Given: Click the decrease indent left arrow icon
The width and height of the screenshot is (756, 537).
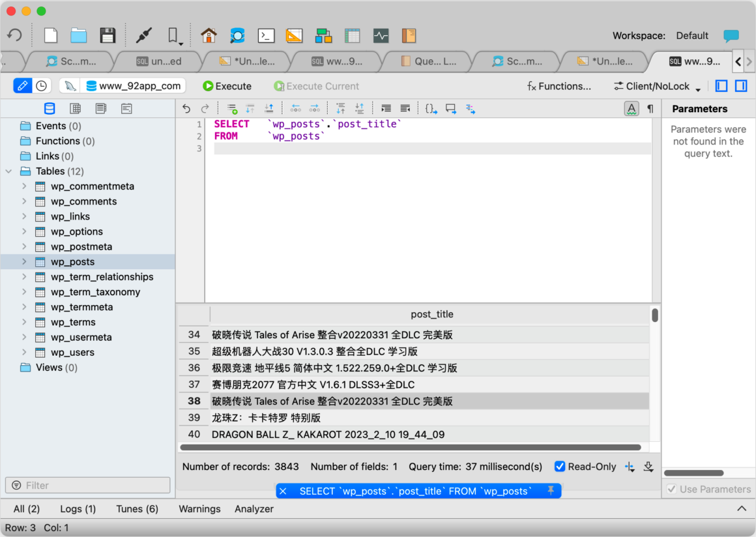Looking at the screenshot, I should pyautogui.click(x=295, y=108).
